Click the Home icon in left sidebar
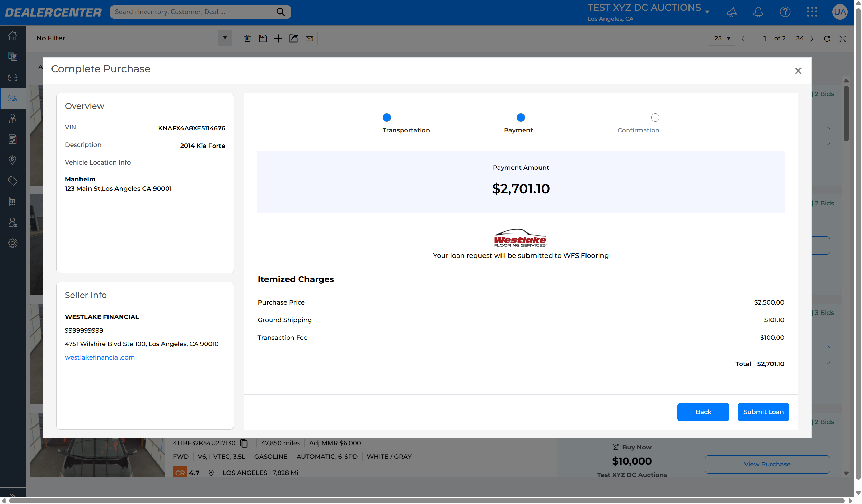 tap(12, 36)
